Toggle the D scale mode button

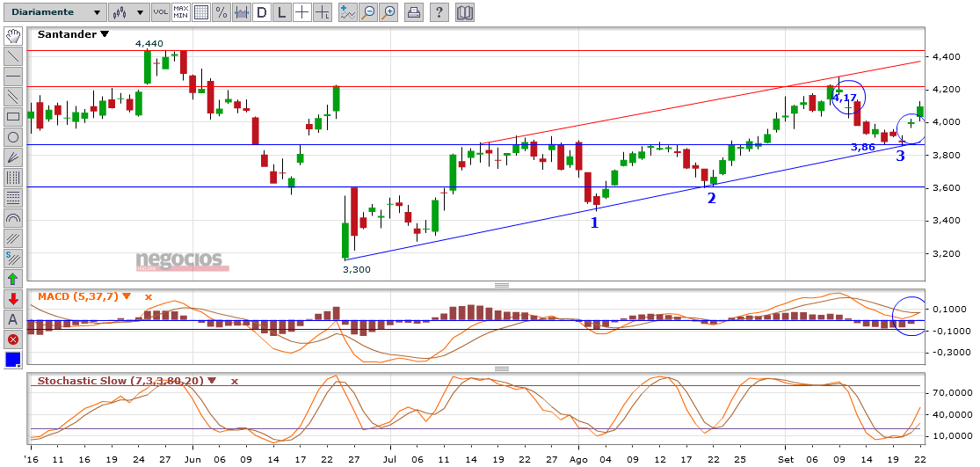pos(262,12)
